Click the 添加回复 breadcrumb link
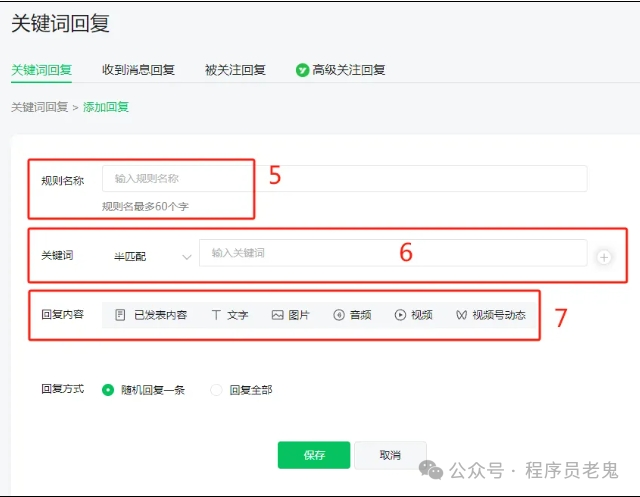 point(106,107)
